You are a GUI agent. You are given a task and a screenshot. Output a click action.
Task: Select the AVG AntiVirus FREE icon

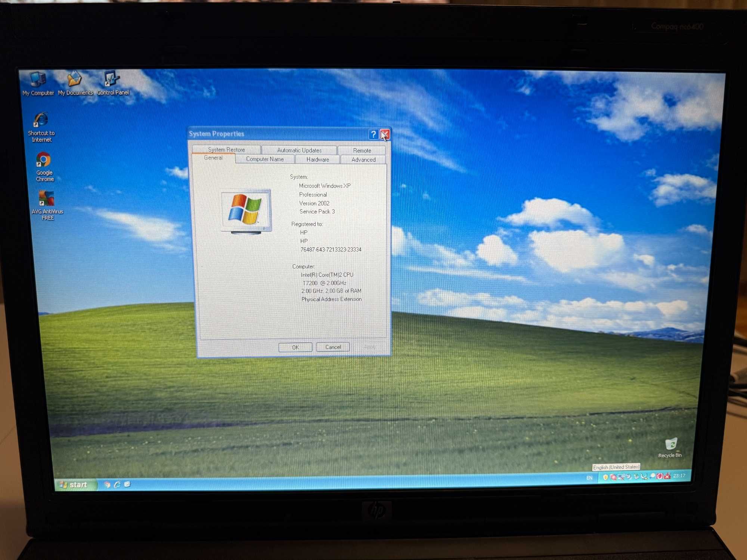(47, 206)
